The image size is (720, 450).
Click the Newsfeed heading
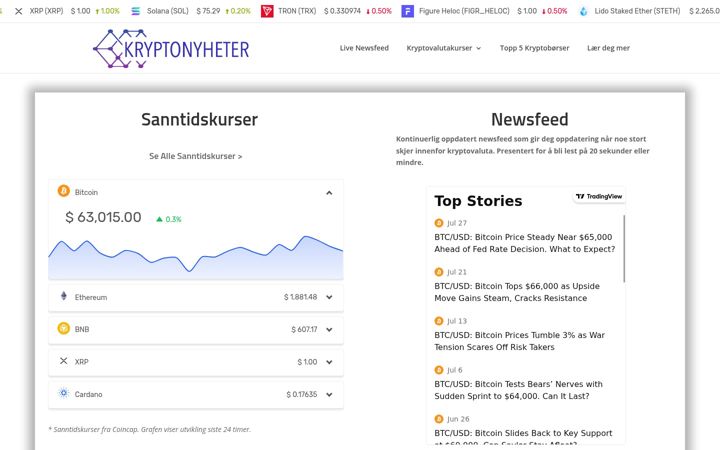529,119
